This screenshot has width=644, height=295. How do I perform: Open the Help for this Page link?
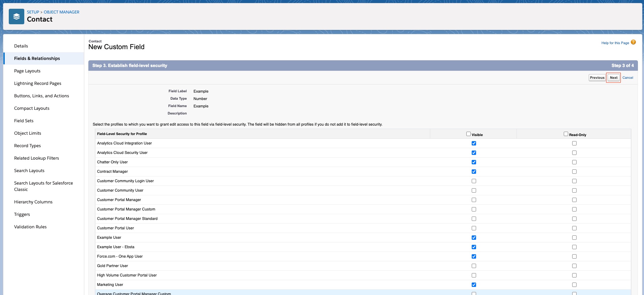pos(615,43)
